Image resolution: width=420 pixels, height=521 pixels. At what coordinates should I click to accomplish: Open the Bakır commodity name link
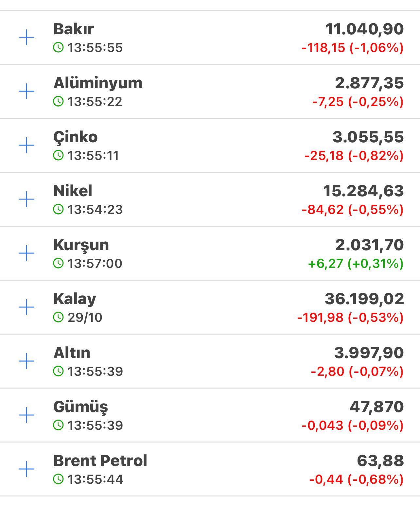(x=74, y=29)
